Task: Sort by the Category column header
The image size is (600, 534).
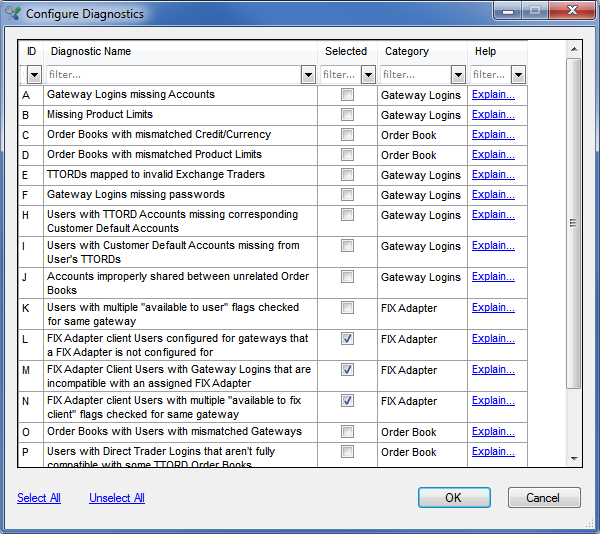Action: click(x=422, y=51)
